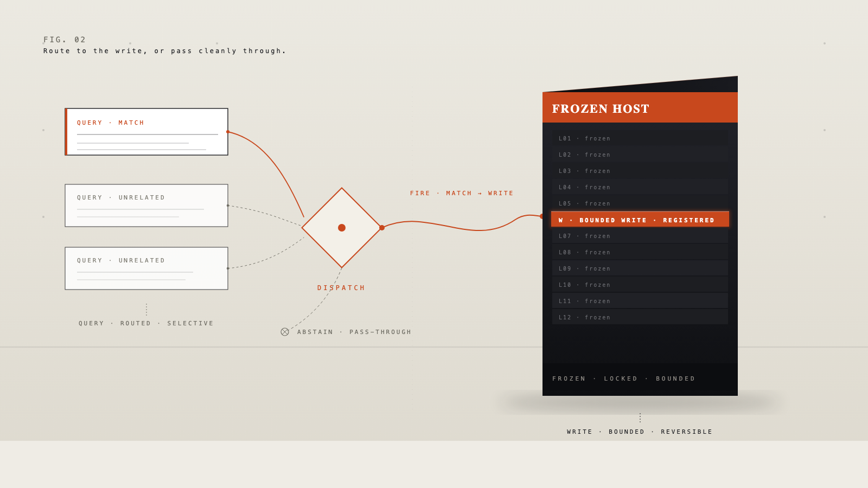Screen dimensions: 868x488
Task: Click the FIG. 02 heading
Action: 65,40
